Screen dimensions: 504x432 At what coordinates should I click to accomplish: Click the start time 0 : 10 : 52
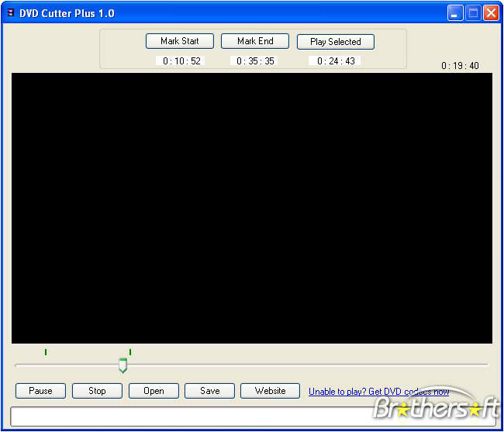point(181,60)
